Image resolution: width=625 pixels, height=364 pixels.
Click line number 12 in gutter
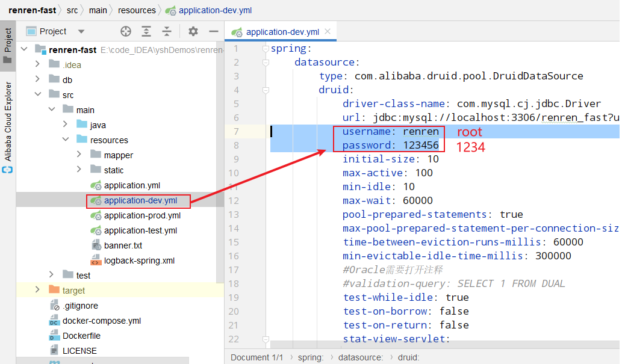[234, 201]
